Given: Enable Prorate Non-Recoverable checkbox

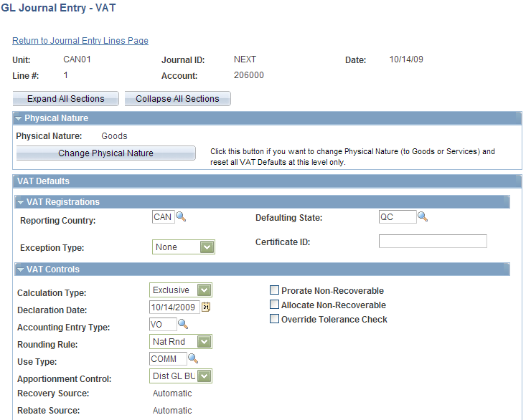Looking at the screenshot, I should pos(274,290).
